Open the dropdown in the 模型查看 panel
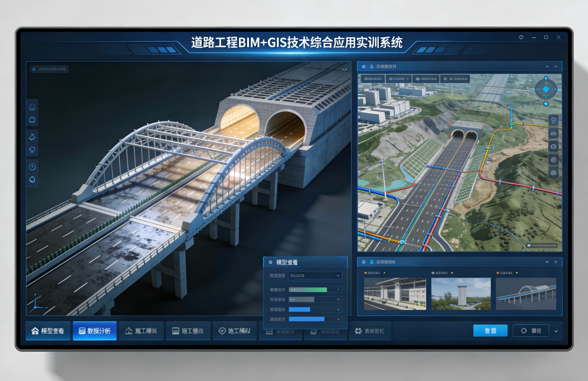 [x=316, y=276]
